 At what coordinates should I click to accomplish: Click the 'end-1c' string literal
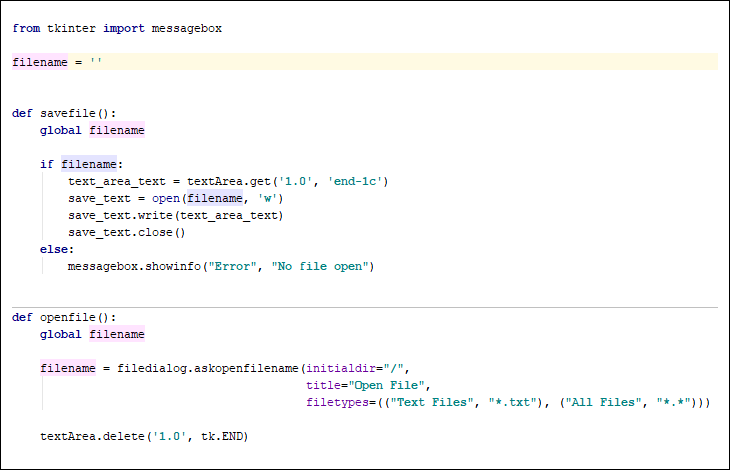tap(355, 181)
